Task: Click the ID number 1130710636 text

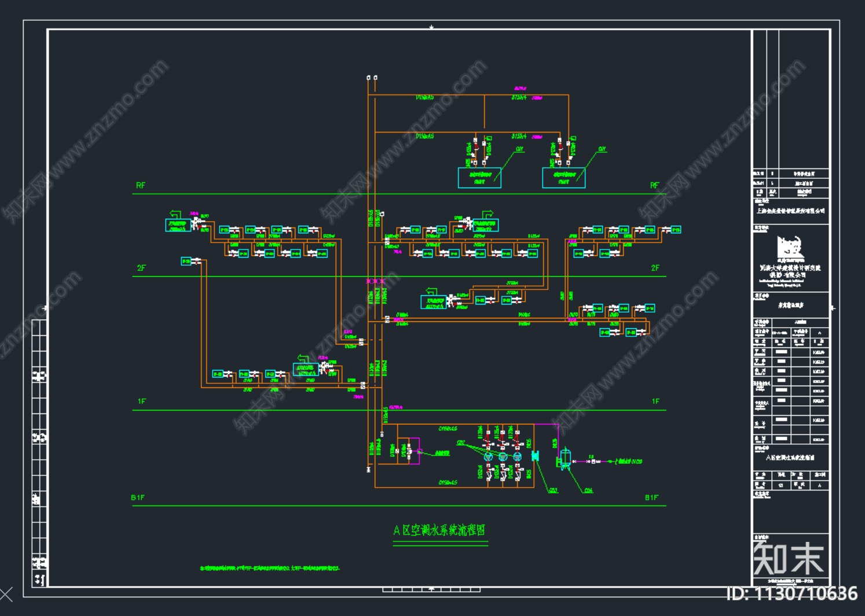Action: pyautogui.click(x=791, y=593)
